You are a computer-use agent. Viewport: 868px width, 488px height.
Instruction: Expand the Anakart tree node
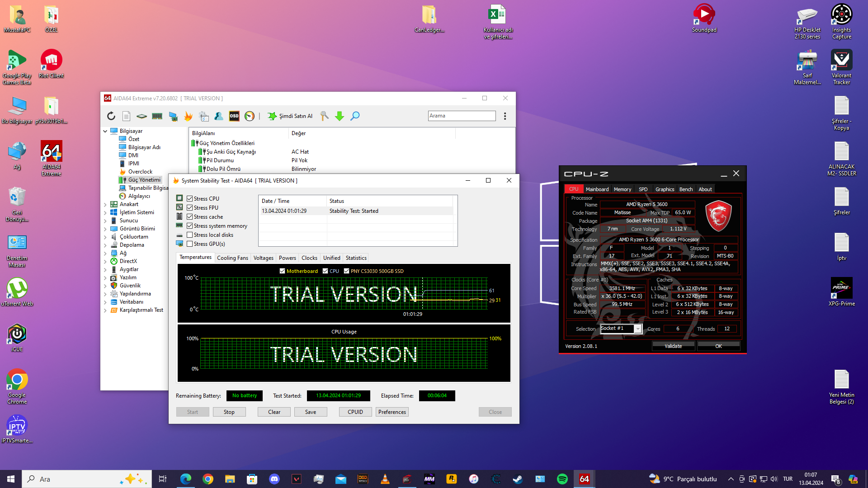pos(105,204)
